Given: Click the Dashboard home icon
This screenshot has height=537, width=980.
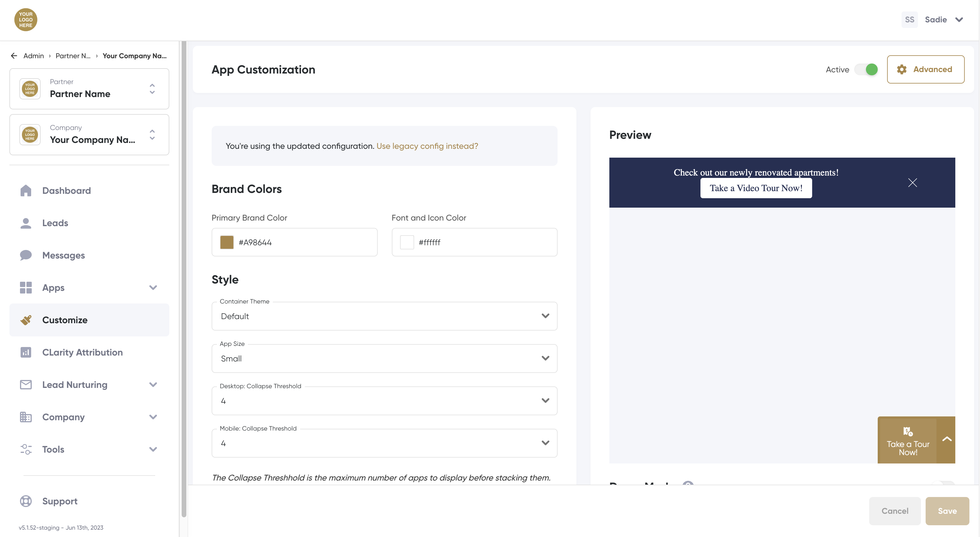Looking at the screenshot, I should (x=26, y=190).
